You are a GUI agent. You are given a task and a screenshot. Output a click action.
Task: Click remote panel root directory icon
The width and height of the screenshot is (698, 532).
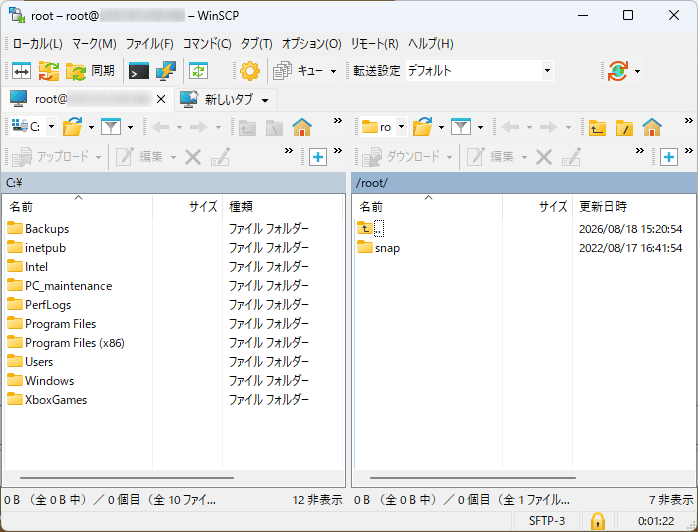(624, 128)
